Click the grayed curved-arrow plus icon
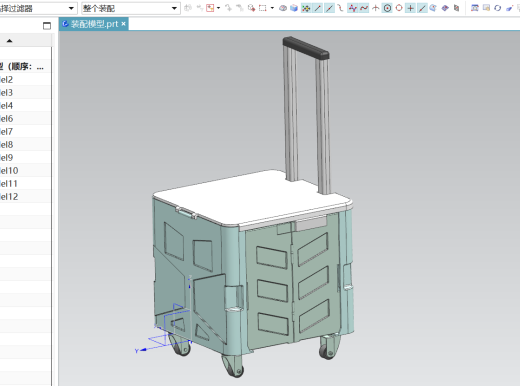This screenshot has width=520, height=386. pos(229,8)
